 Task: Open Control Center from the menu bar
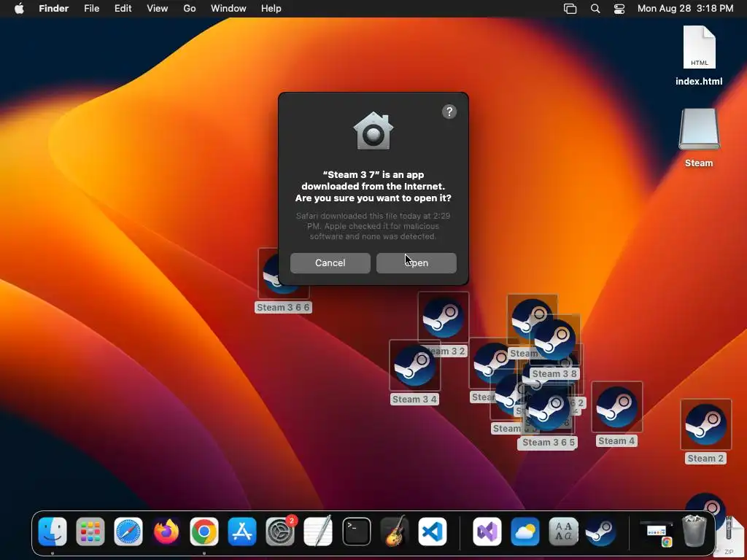point(619,9)
